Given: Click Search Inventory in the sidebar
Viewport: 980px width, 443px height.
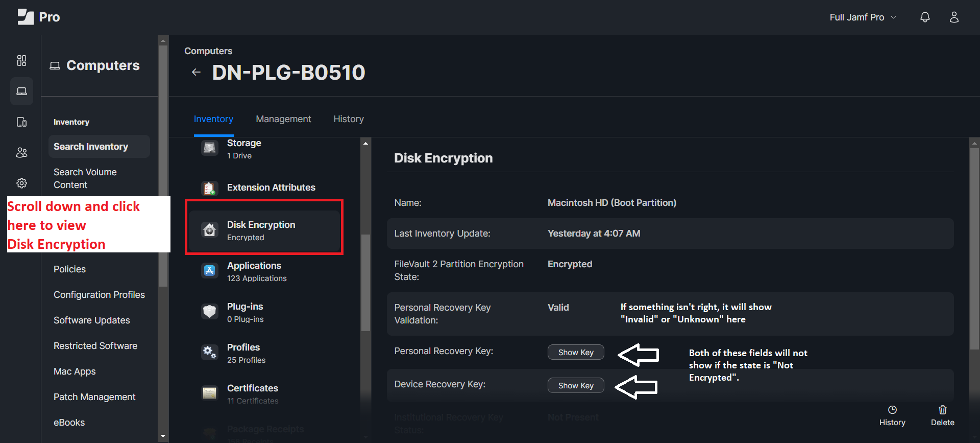Looking at the screenshot, I should tap(91, 147).
